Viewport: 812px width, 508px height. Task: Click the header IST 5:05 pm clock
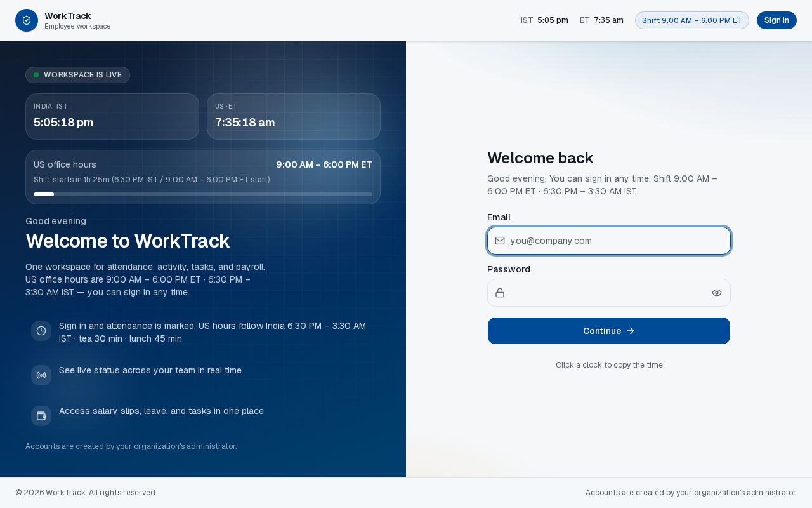(x=544, y=20)
